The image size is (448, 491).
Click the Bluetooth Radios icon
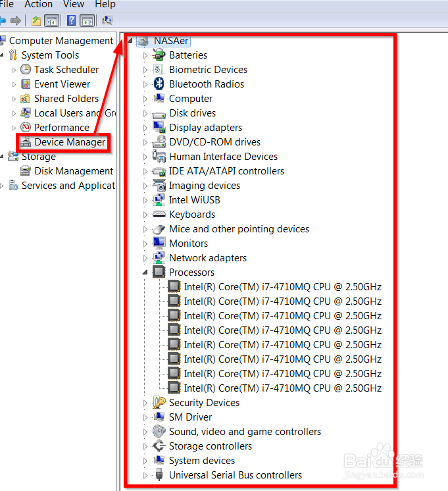pos(159,84)
